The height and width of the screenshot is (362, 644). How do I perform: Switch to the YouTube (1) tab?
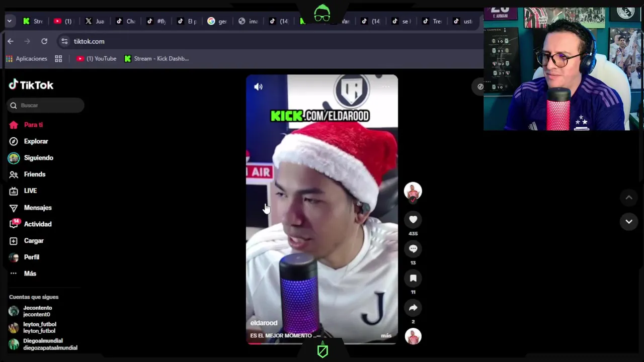click(x=63, y=21)
